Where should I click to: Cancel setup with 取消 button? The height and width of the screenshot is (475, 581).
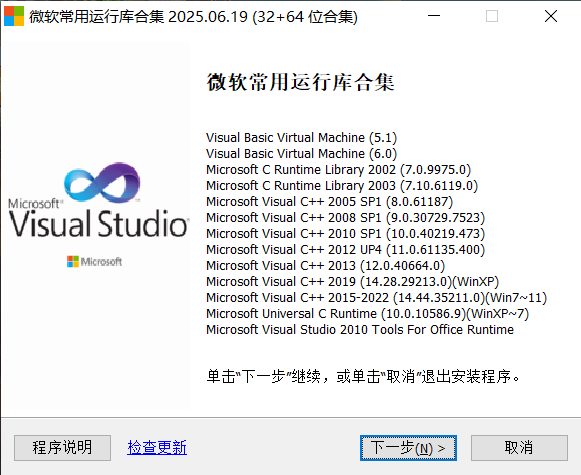(519, 448)
